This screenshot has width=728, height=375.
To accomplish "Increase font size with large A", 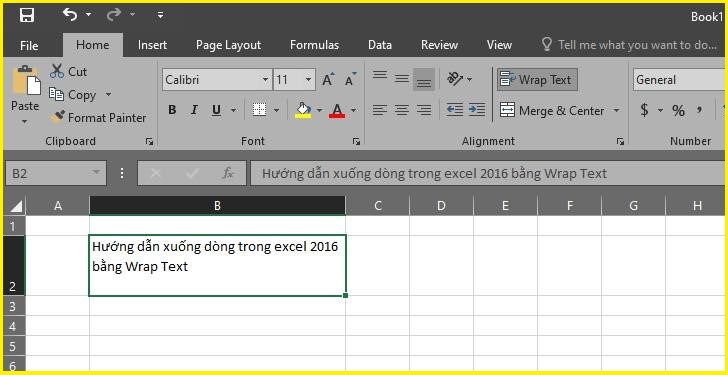I will point(328,80).
